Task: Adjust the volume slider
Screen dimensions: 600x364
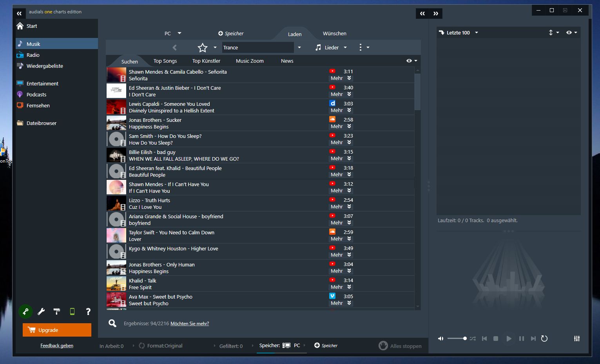Action: [457, 339]
